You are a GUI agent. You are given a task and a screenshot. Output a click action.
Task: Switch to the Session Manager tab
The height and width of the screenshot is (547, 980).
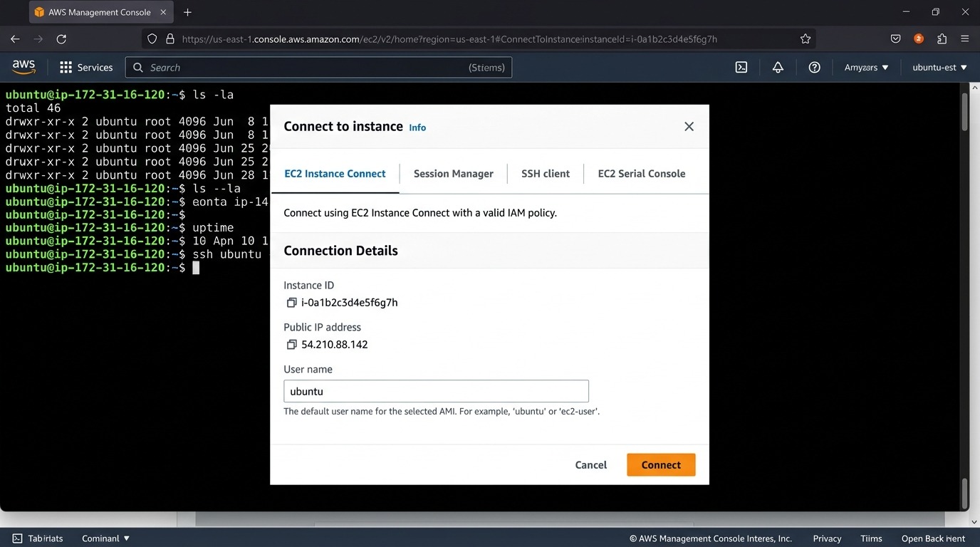pyautogui.click(x=453, y=173)
